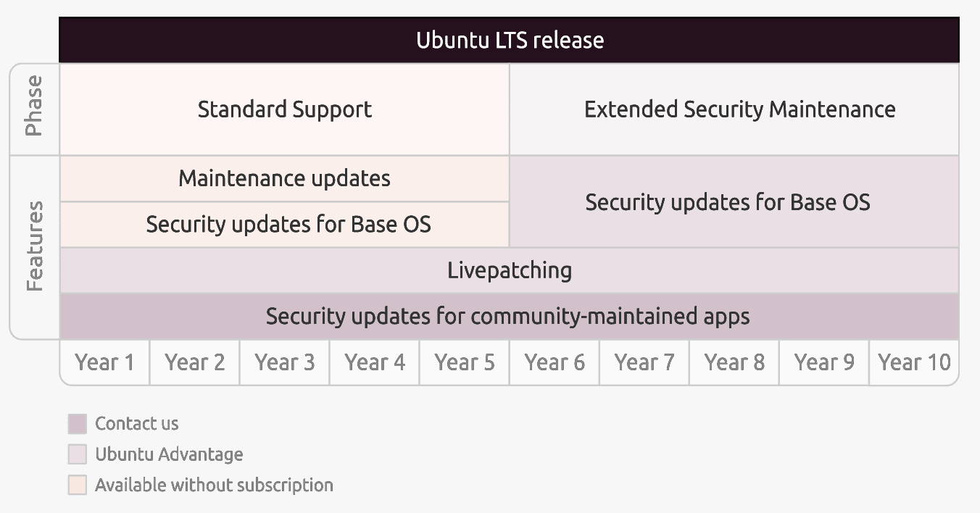Viewport: 980px width, 513px height.
Task: Click the Available without subscription swatch
Action: point(78,485)
